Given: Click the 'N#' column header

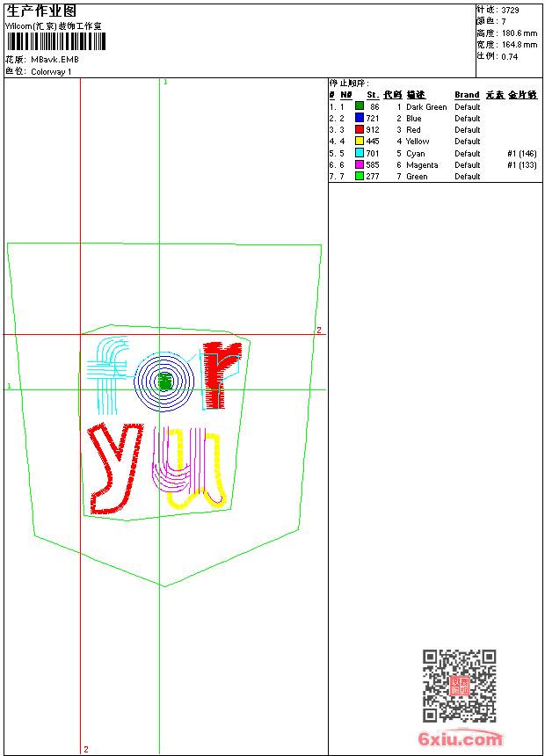Looking at the screenshot, I should point(345,95).
